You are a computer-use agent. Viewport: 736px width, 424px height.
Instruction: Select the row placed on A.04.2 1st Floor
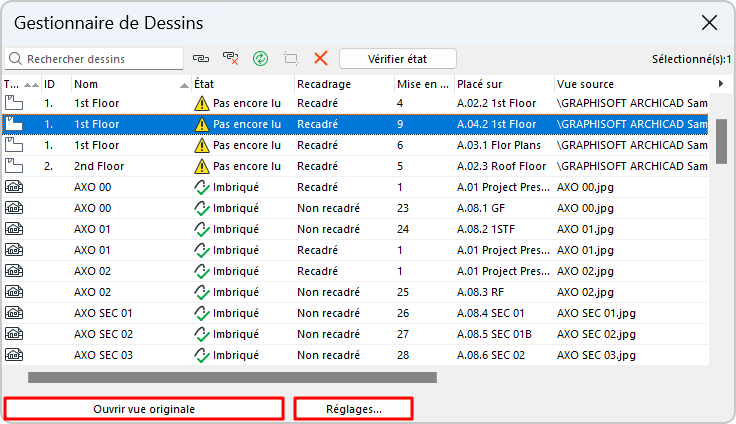click(355, 124)
